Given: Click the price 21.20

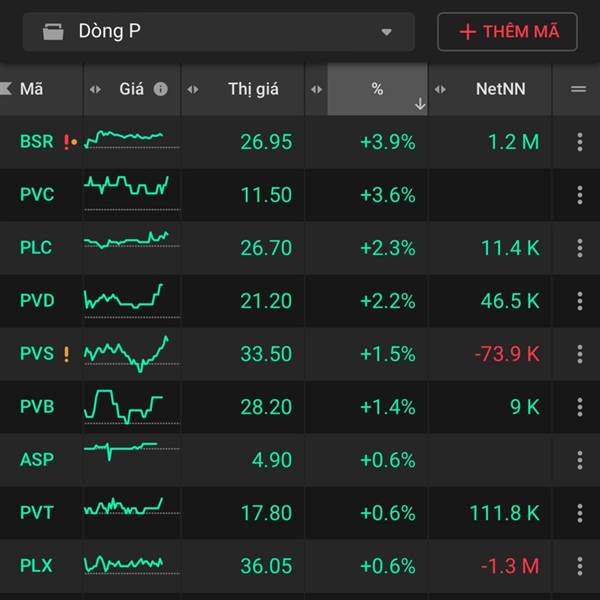Looking at the screenshot, I should pyautogui.click(x=266, y=301).
